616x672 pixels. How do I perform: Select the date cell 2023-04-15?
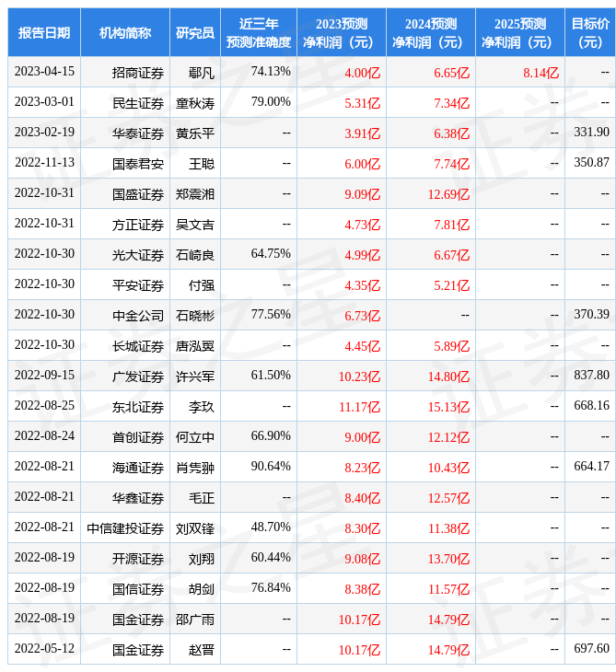44,72
